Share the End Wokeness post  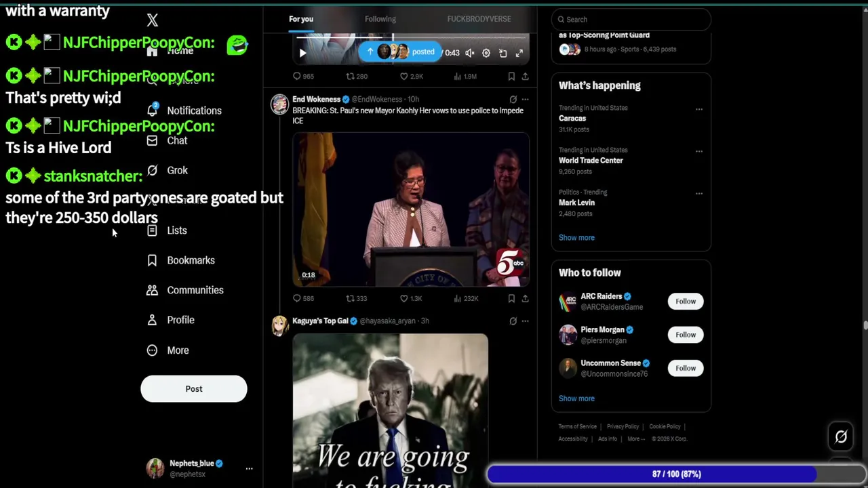click(525, 298)
